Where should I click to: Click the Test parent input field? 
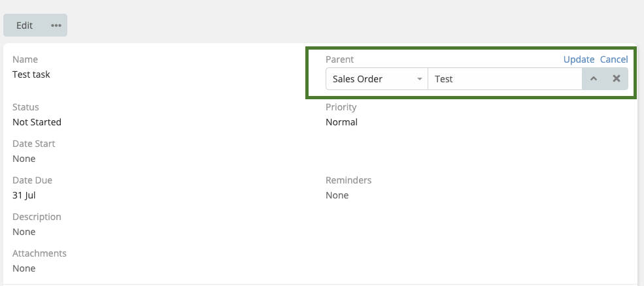tap(504, 79)
